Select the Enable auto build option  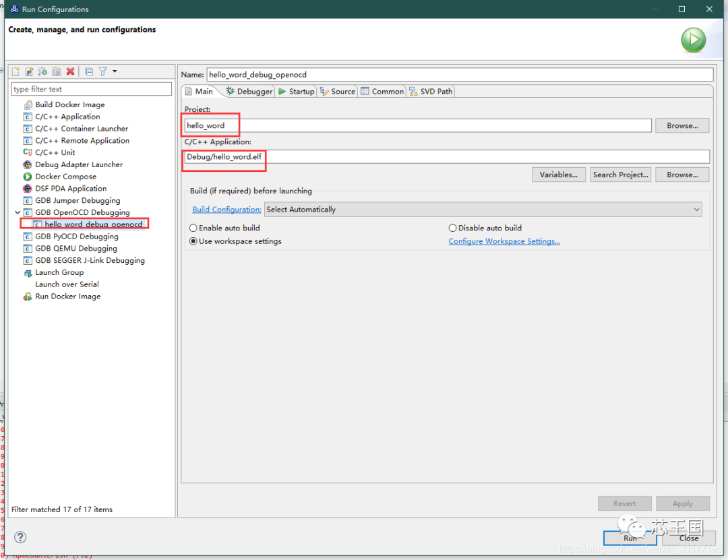click(194, 228)
